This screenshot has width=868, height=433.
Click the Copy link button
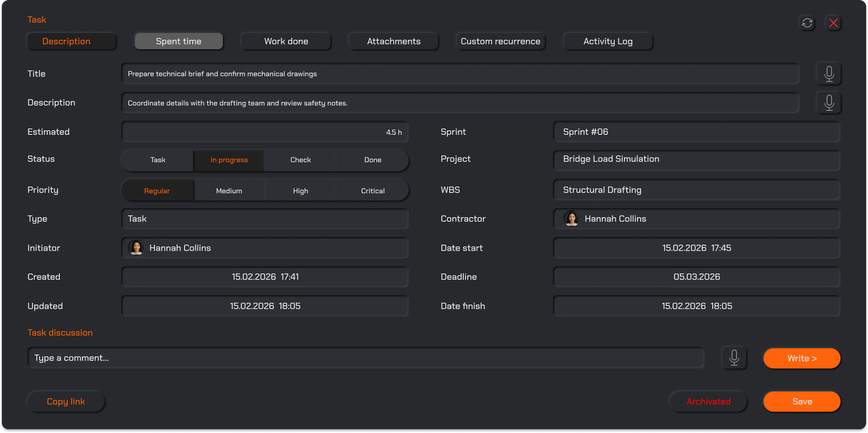coord(66,402)
